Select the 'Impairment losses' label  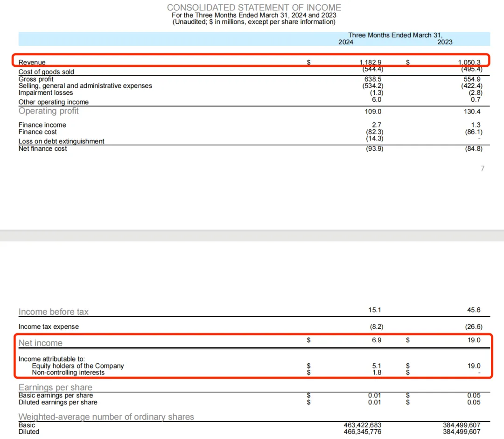[46, 92]
